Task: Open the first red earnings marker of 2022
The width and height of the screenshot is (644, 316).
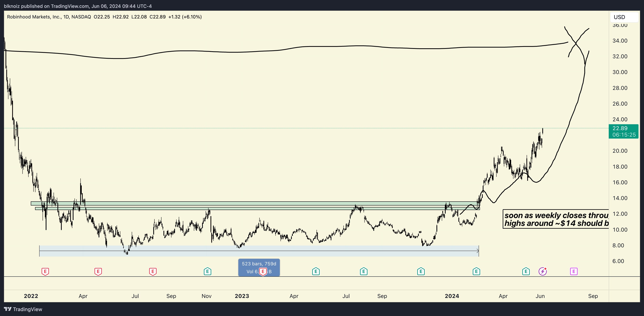Action: 45,271
